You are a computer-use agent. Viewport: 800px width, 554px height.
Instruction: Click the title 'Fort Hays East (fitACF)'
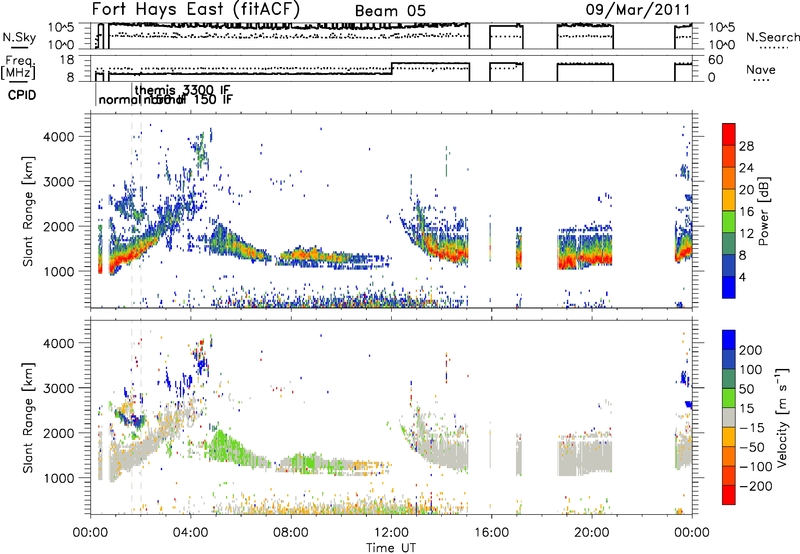[196, 10]
